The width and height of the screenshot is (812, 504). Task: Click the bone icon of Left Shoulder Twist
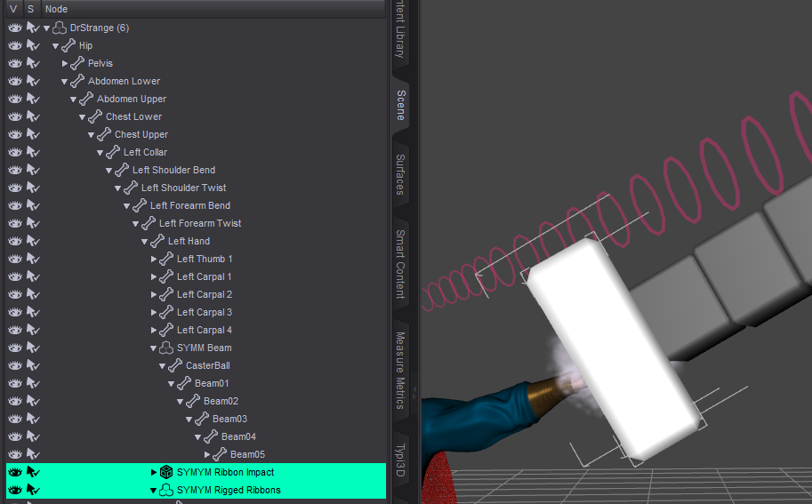tap(131, 188)
